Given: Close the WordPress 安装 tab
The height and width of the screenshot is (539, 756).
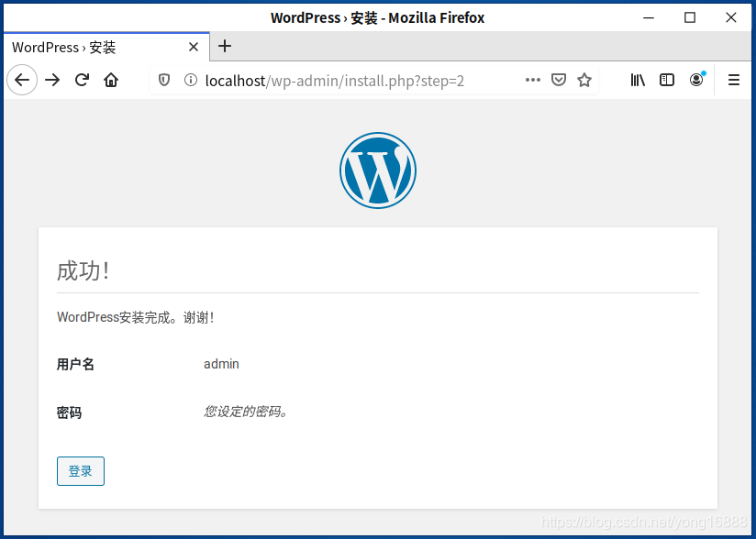Looking at the screenshot, I should coord(194,47).
